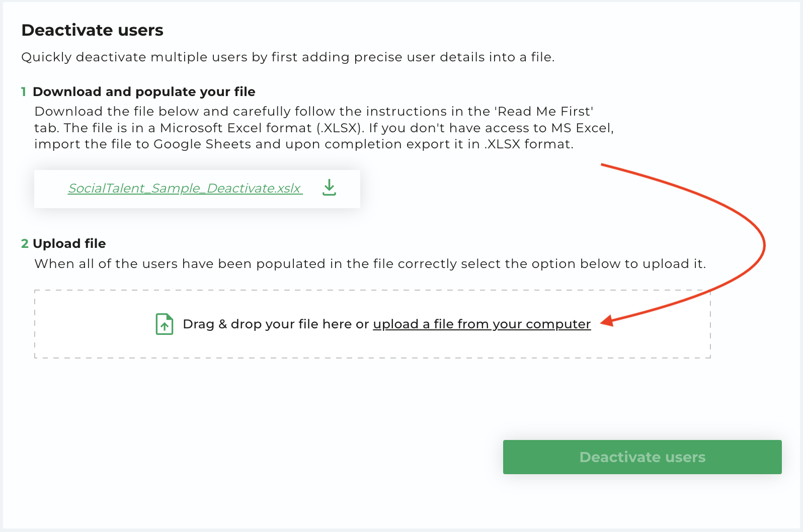This screenshot has height=532, width=803.
Task: Click the green step number 1
Action: click(24, 92)
